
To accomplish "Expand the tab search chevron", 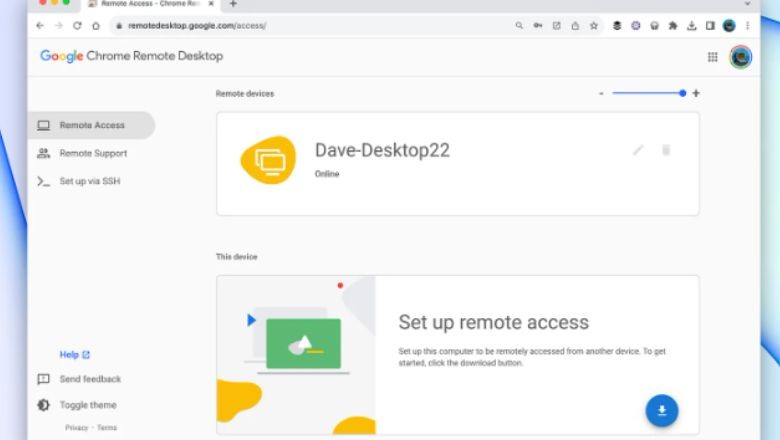I will click(x=747, y=3).
